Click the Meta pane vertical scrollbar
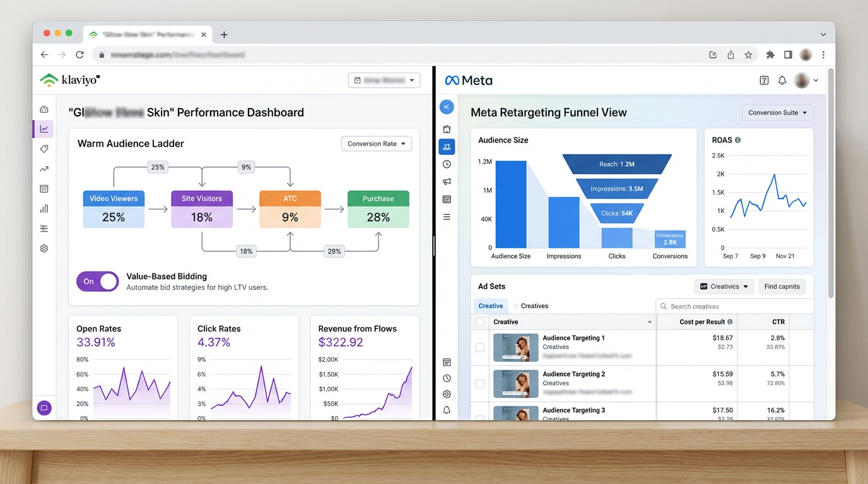Image resolution: width=868 pixels, height=484 pixels. (831, 183)
